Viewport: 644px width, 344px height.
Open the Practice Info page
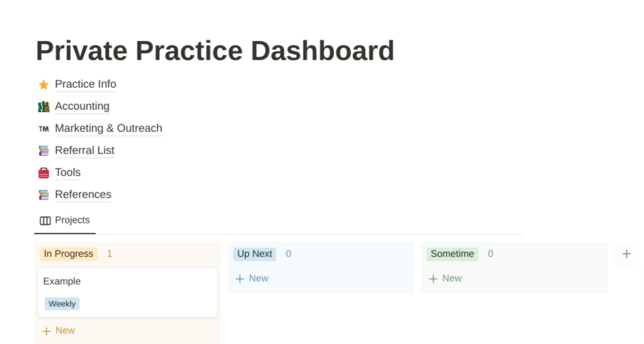(85, 84)
